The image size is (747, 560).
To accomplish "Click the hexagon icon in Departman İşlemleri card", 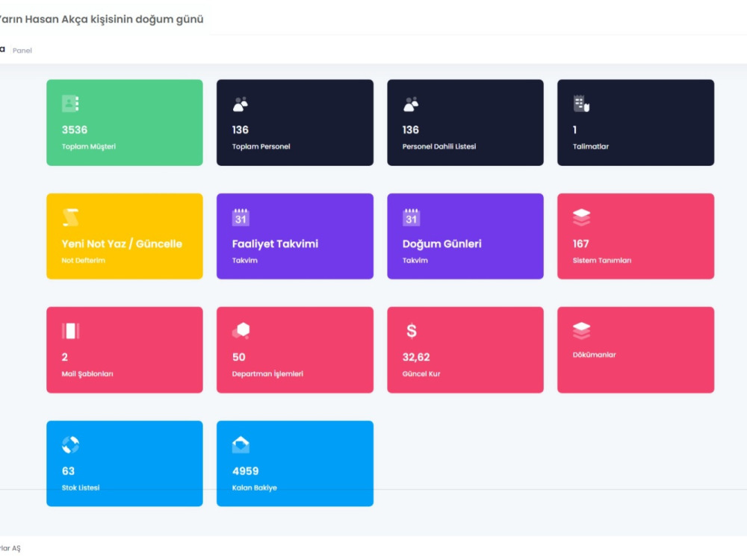I will 241,331.
